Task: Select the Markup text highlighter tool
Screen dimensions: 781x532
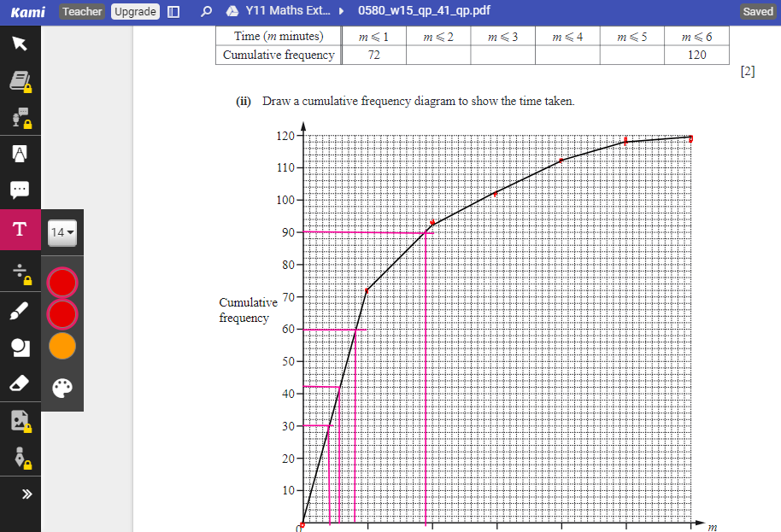Action: pos(20,154)
